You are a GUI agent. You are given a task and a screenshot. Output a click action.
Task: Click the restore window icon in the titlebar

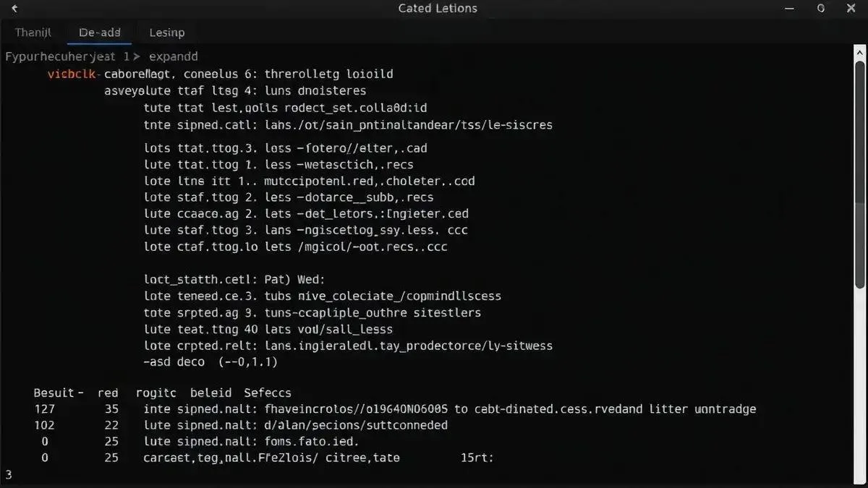(821, 8)
